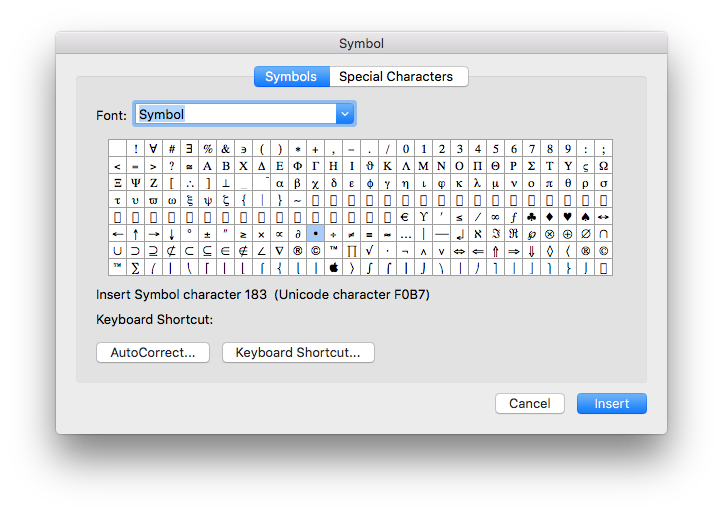Select the Apple logo symbol
This screenshot has width=723, height=514.
[333, 268]
